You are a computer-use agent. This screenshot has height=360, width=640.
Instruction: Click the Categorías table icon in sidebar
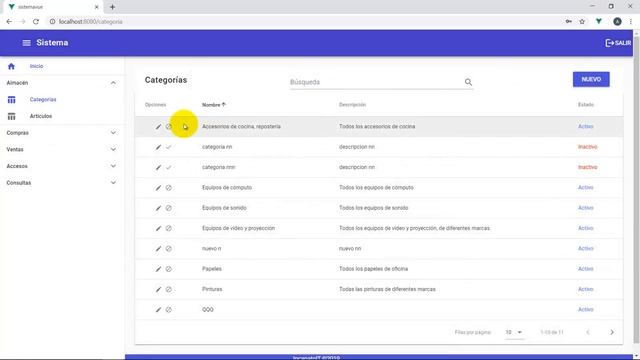(11, 100)
